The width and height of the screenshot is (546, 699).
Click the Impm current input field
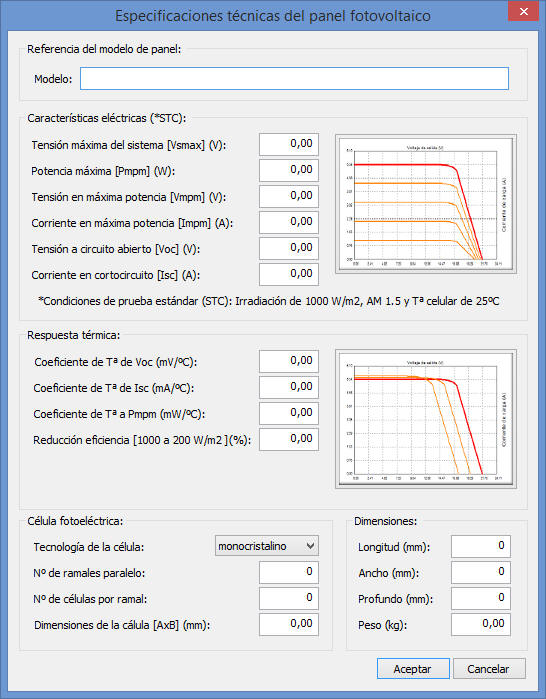[x=289, y=222]
